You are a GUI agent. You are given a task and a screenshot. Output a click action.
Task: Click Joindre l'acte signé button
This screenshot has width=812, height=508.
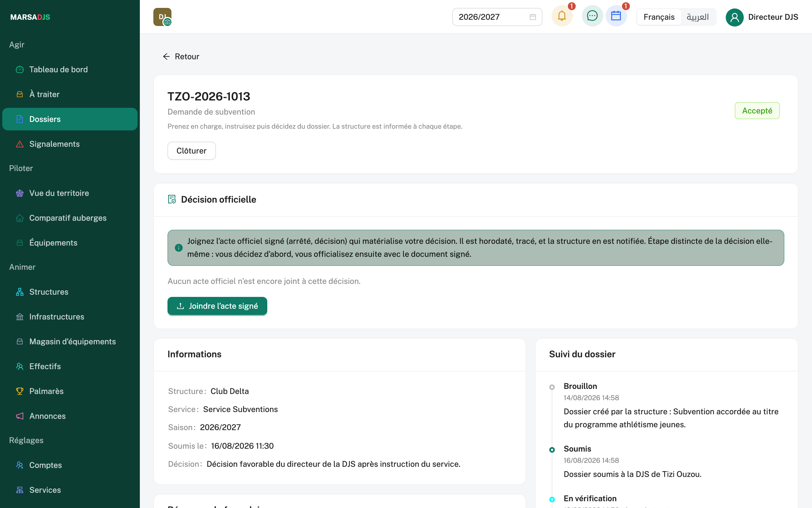click(x=217, y=306)
